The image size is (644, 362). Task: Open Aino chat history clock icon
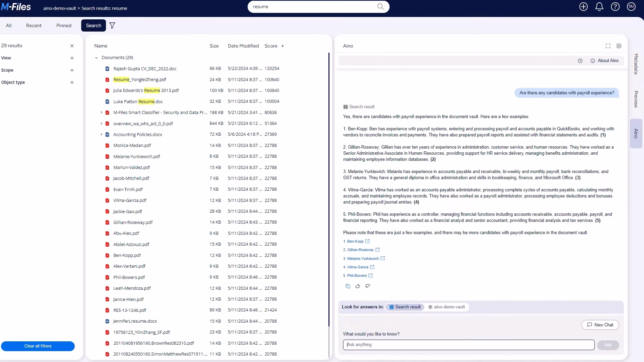click(580, 61)
